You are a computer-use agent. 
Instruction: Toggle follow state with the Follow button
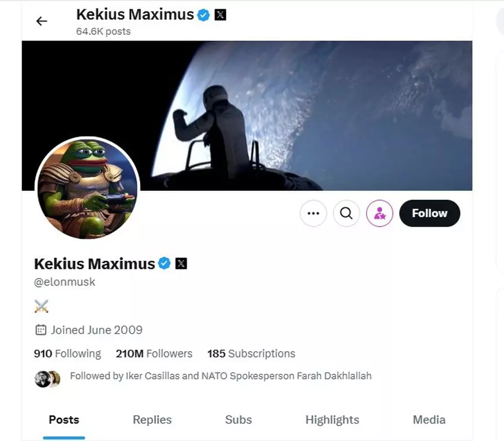point(430,213)
